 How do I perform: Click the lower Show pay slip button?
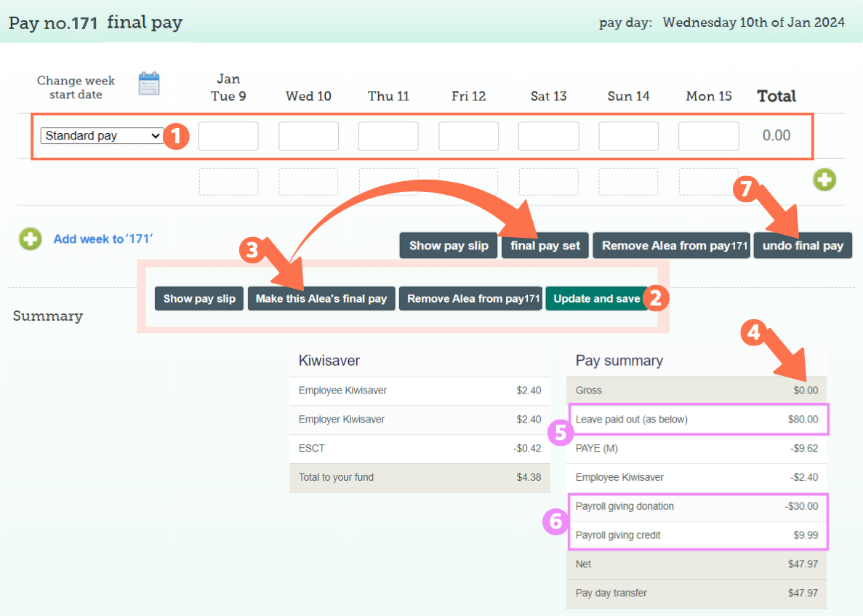(x=198, y=298)
